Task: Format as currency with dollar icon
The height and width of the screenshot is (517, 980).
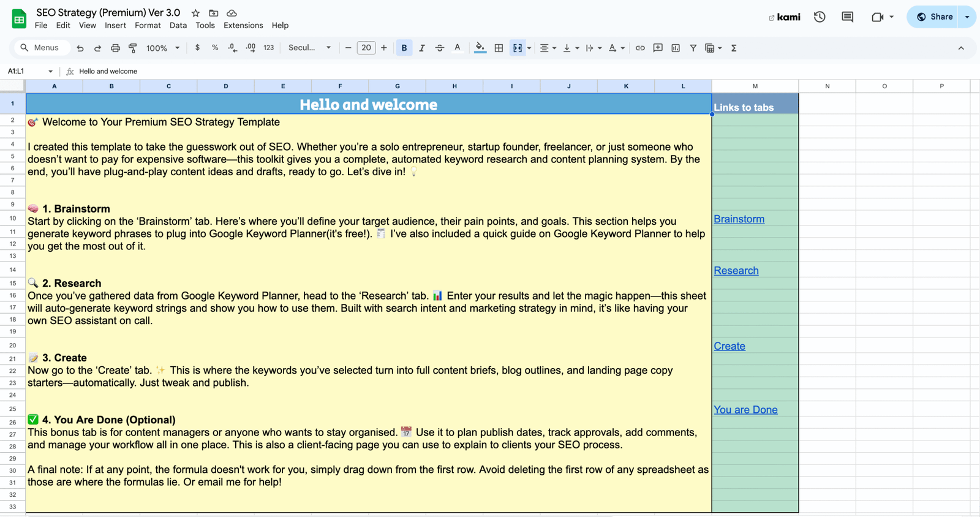Action: [197, 48]
